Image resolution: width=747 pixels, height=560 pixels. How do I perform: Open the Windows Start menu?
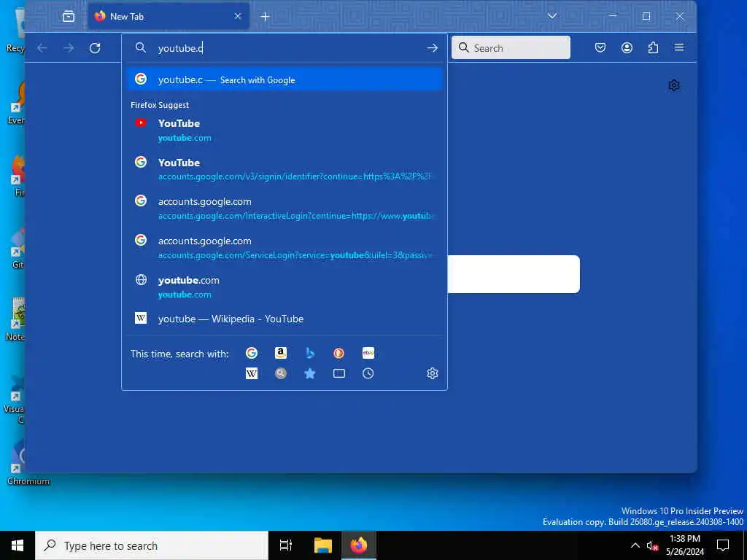[x=18, y=545]
